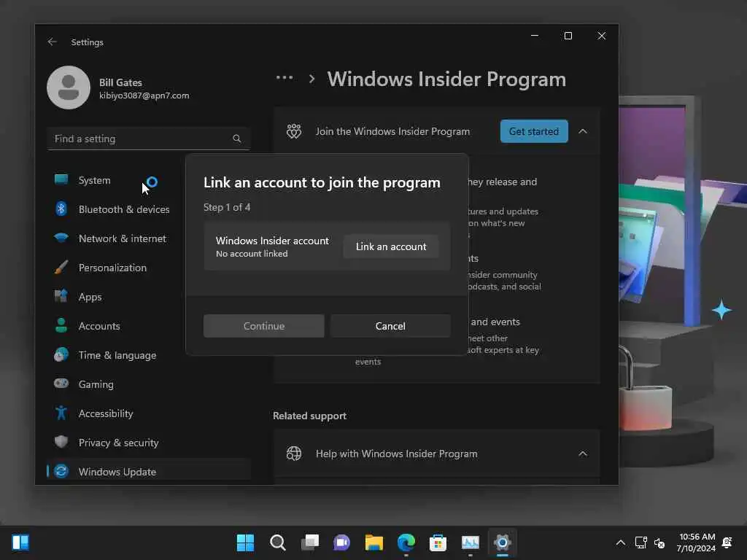Viewport: 747px width, 560px height.
Task: Click the Get started button
Action: [x=534, y=131]
